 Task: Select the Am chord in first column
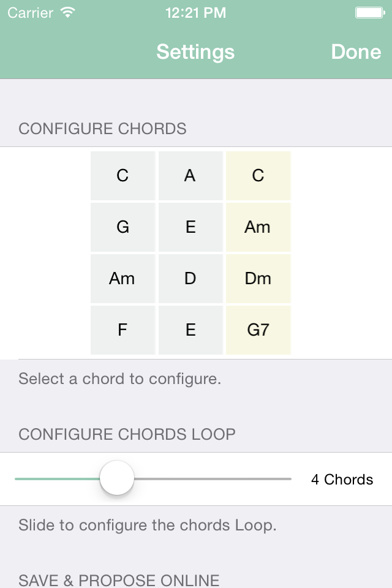coord(123,278)
